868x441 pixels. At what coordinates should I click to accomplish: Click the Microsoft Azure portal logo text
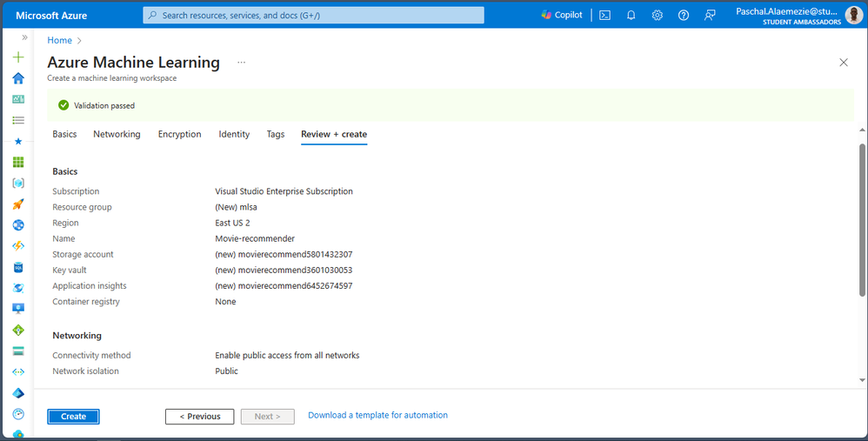coord(51,16)
